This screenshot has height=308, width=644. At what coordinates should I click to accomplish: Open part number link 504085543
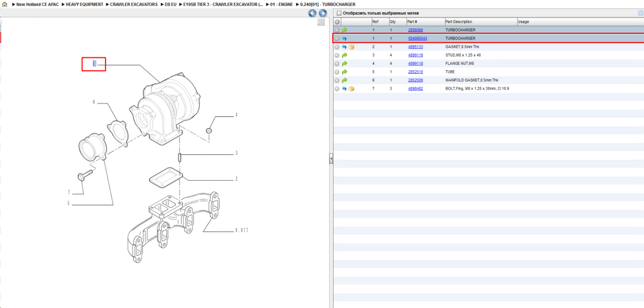[417, 39]
